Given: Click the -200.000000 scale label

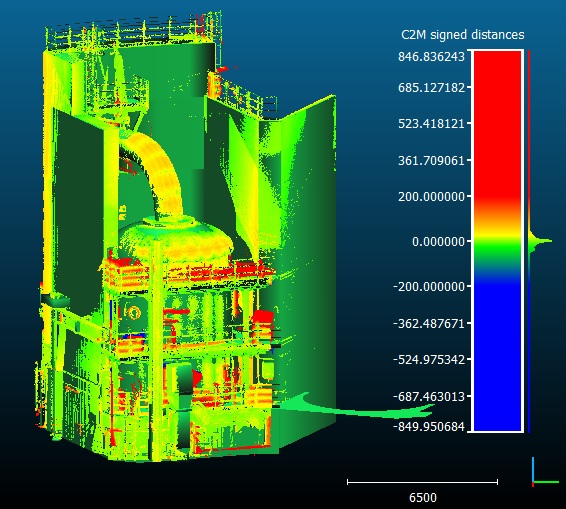Looking at the screenshot, I should (x=429, y=287).
